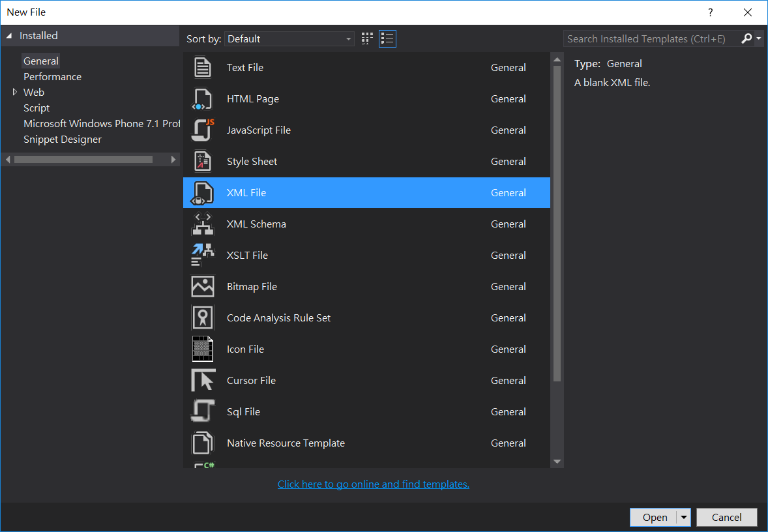Click the XML File template icon
This screenshot has height=532, width=768.
pos(202,193)
